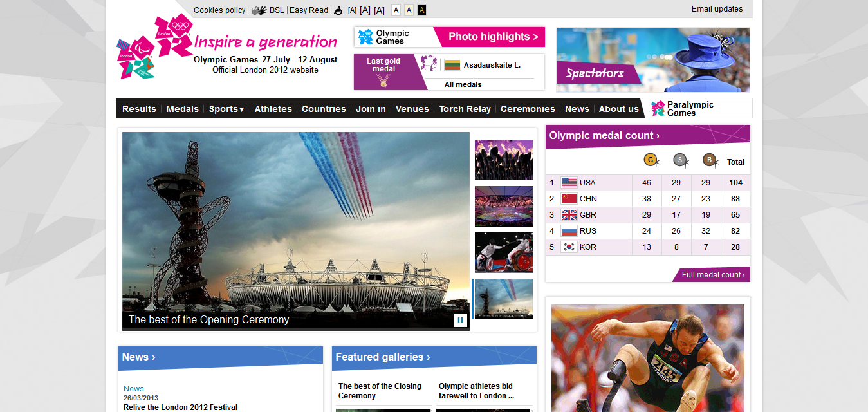Click the USA flag in medal table

pyautogui.click(x=569, y=183)
